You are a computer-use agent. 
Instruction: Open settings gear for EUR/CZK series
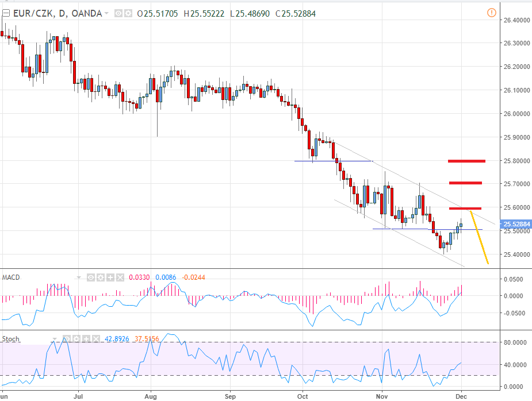(128, 14)
